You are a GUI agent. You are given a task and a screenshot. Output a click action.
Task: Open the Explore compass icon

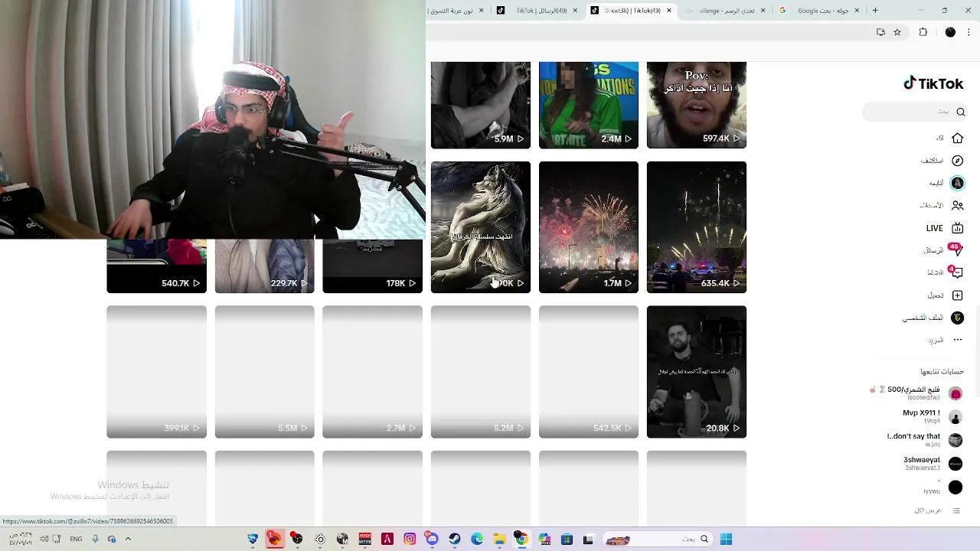pyautogui.click(x=957, y=161)
